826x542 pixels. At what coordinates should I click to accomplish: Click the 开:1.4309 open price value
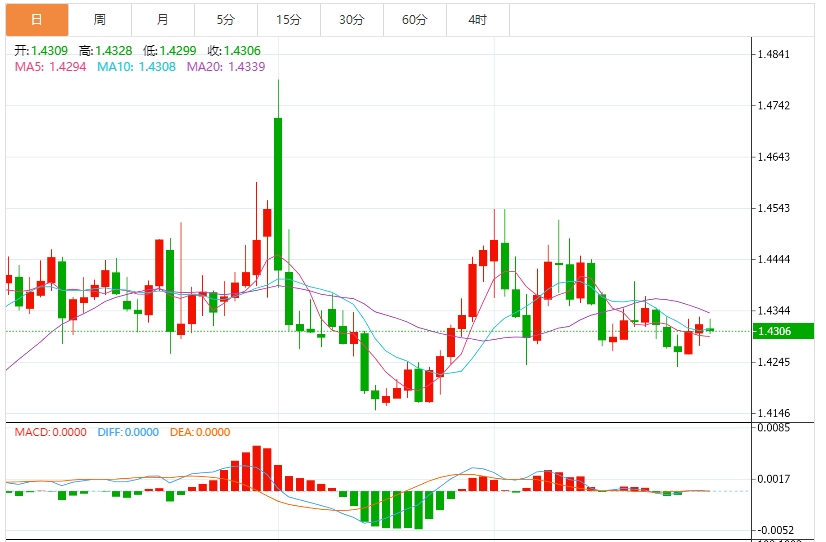41,51
